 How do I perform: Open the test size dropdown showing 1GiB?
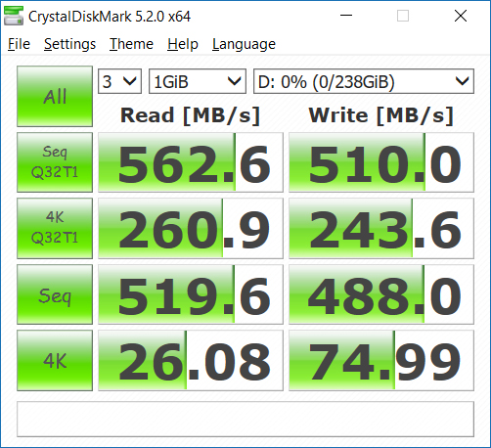click(198, 81)
